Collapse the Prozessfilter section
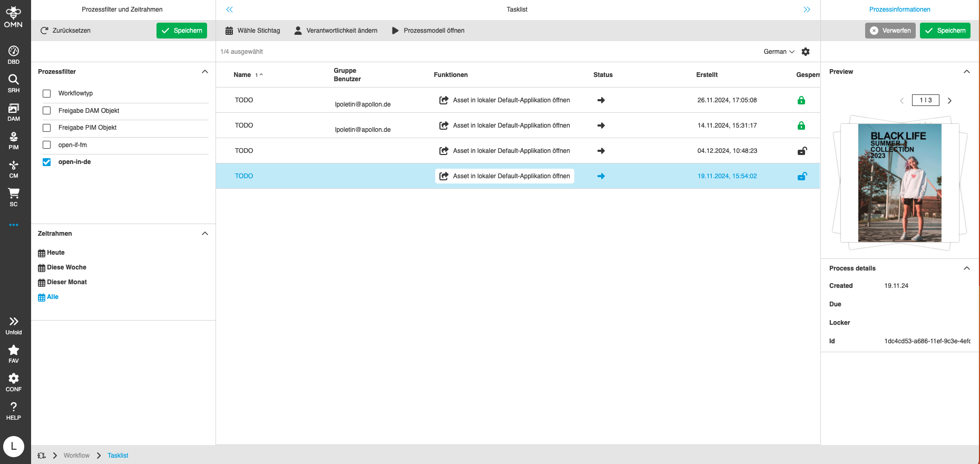Viewport: 980px width, 464px height. point(205,72)
